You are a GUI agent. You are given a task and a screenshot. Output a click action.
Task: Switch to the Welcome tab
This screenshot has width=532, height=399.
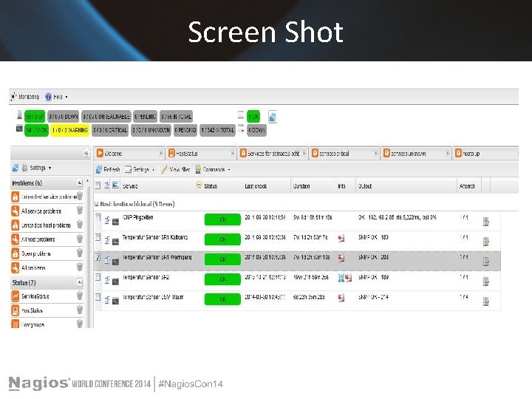click(129, 154)
